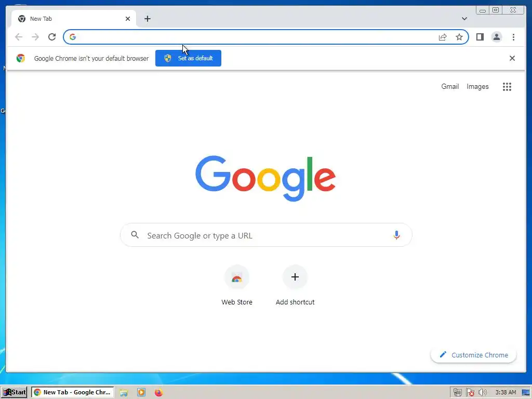Click the forward navigation arrow
The image size is (532, 399).
(35, 37)
